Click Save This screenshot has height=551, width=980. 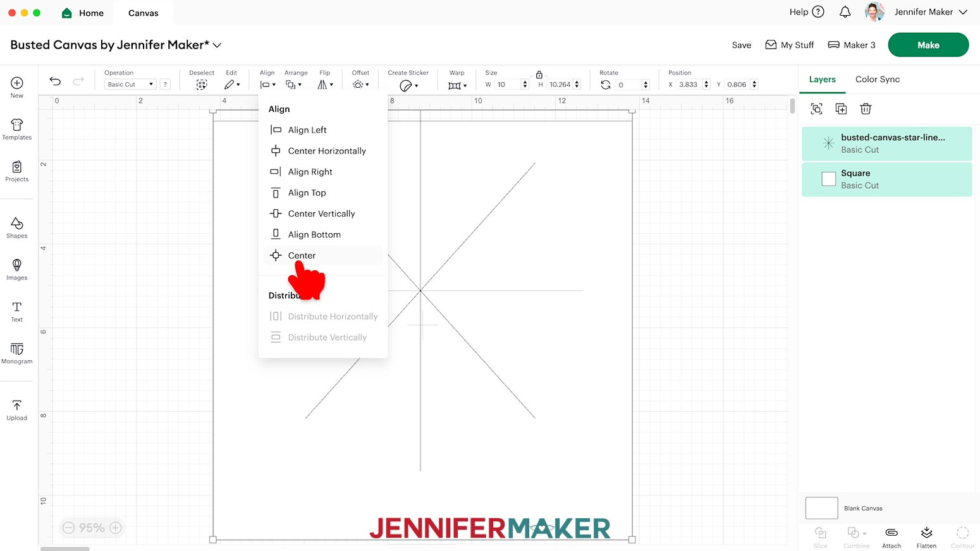pos(742,45)
